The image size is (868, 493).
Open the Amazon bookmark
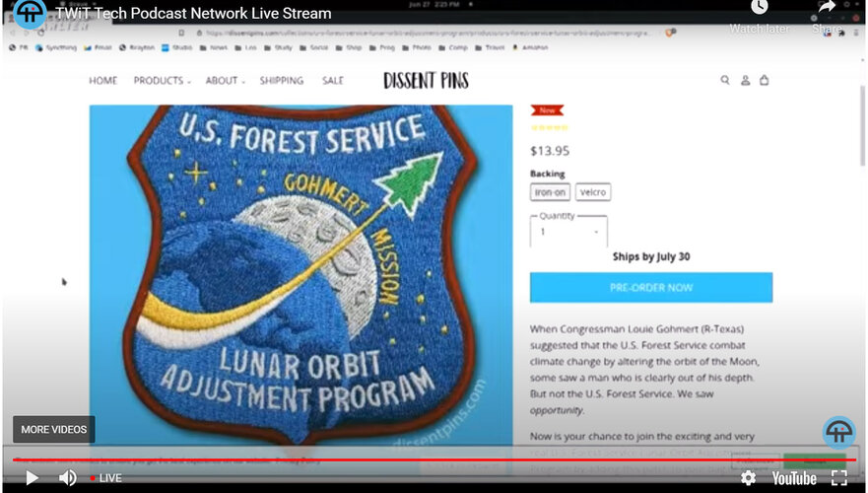click(530, 47)
